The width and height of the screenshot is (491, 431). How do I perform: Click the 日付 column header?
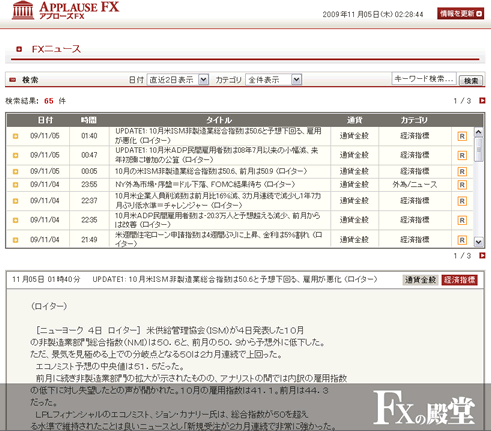(x=45, y=120)
